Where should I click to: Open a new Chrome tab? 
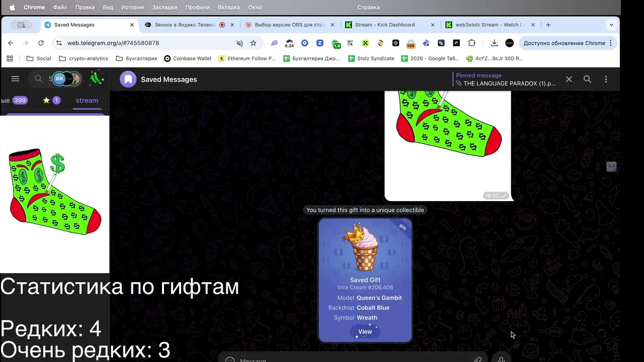tap(548, 25)
